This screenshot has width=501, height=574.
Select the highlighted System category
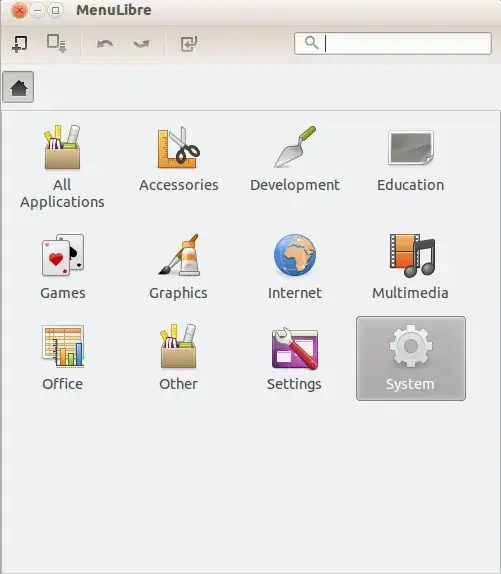411,358
